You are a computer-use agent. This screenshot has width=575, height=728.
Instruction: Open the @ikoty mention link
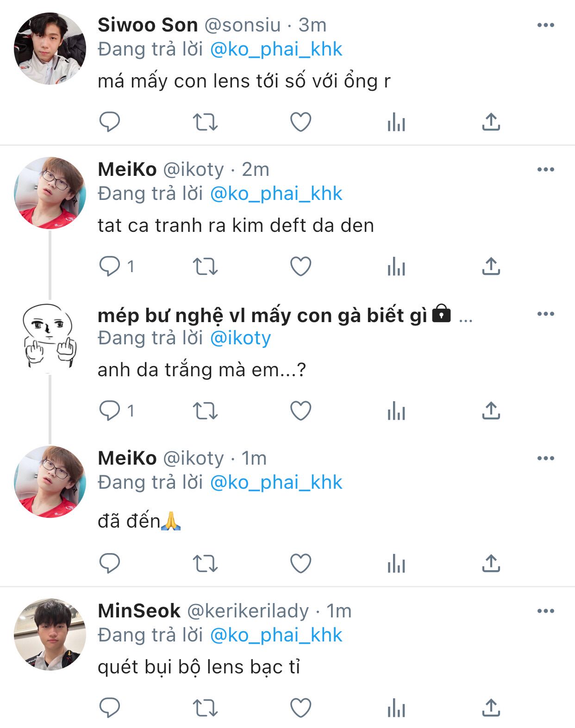[x=240, y=338]
